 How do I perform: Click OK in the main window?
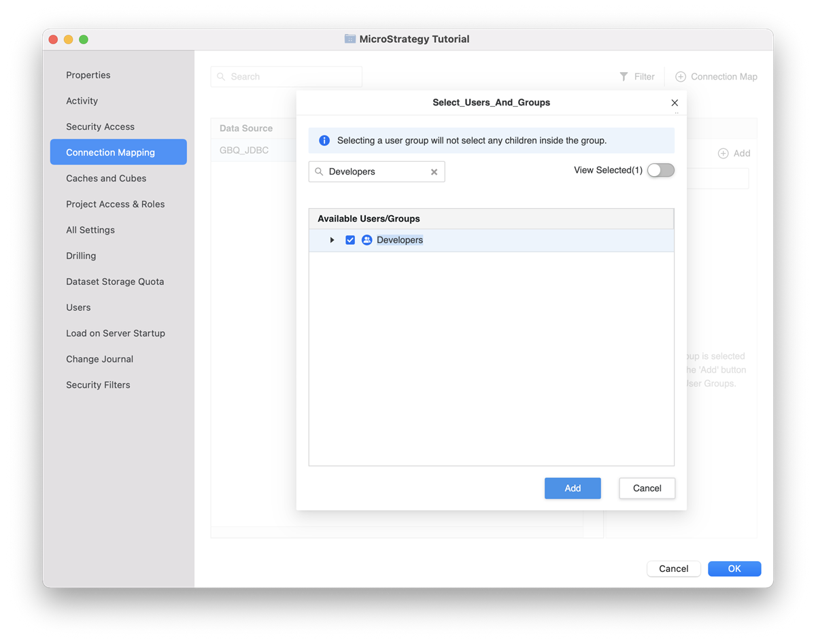click(734, 569)
